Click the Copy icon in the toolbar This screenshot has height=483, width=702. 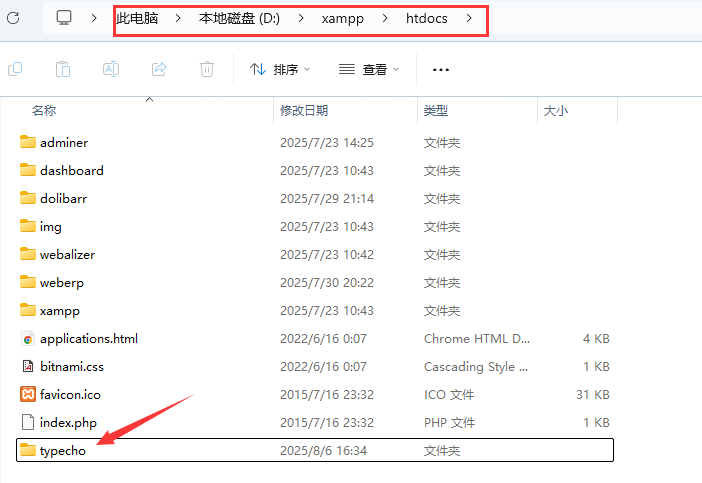point(15,69)
